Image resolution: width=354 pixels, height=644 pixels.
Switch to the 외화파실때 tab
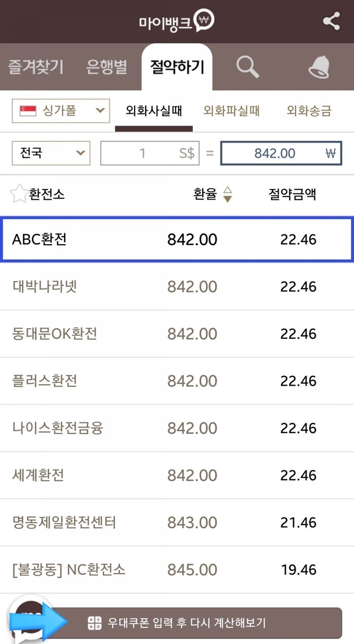232,112
